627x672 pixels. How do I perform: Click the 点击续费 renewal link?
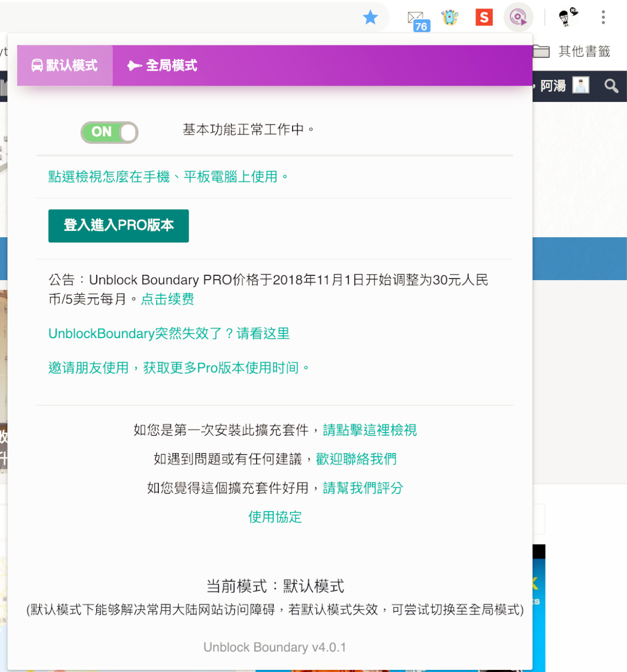[x=168, y=299]
